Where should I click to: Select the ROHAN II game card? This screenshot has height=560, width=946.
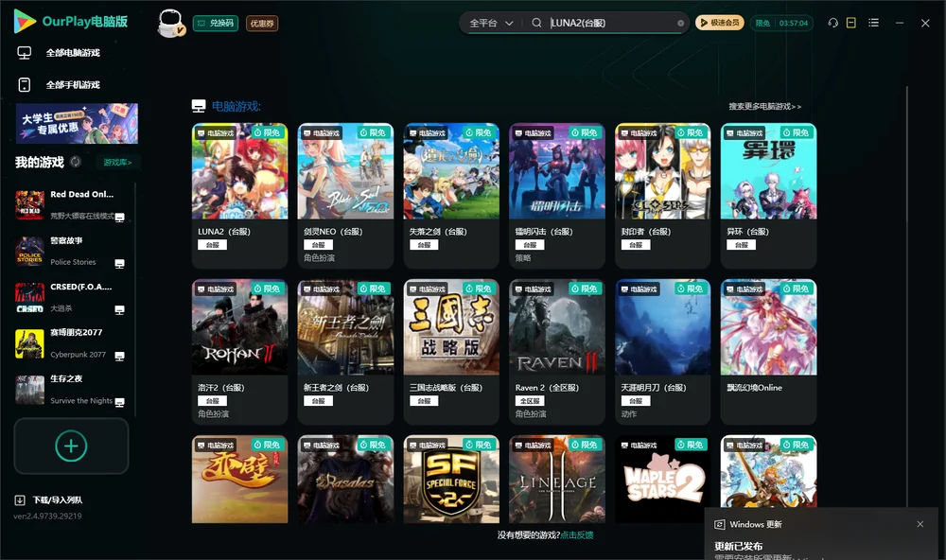pyautogui.click(x=239, y=352)
